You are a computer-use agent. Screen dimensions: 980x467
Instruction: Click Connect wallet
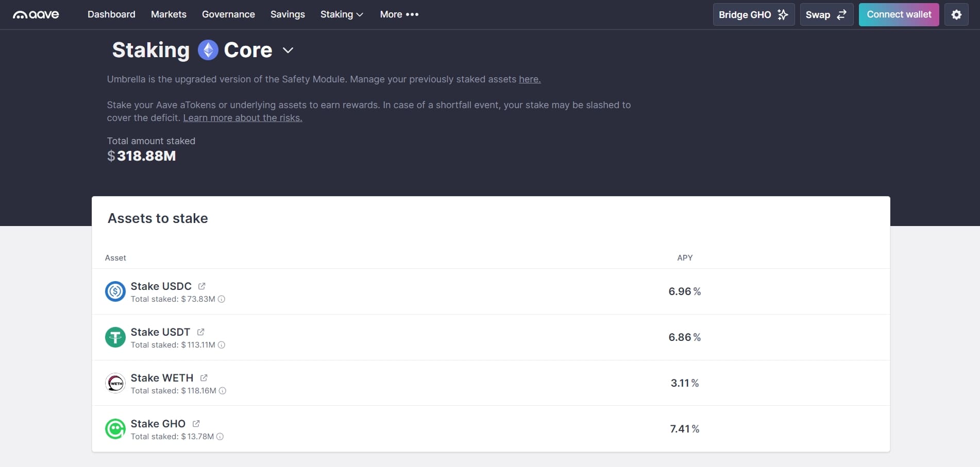coord(899,14)
